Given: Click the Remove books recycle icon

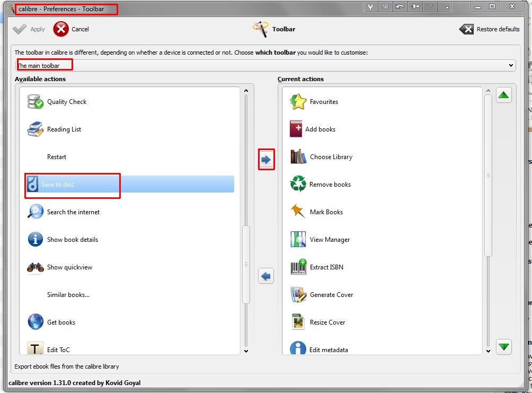Looking at the screenshot, I should (298, 184).
